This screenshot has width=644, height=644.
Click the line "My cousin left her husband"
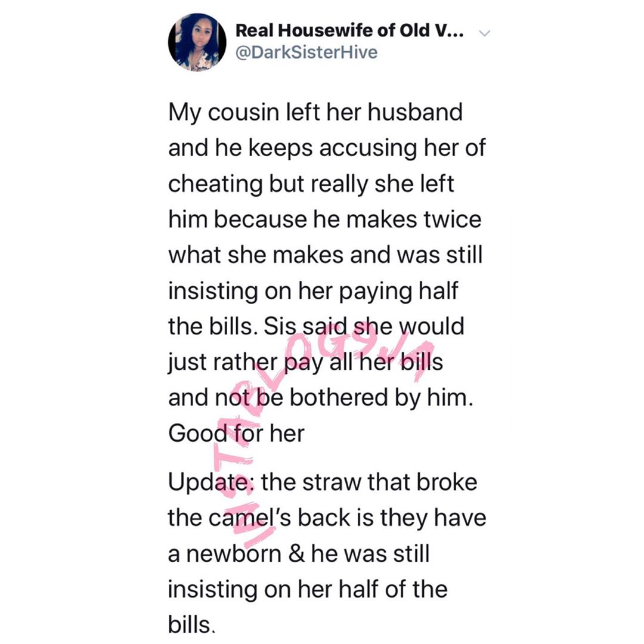[315, 113]
